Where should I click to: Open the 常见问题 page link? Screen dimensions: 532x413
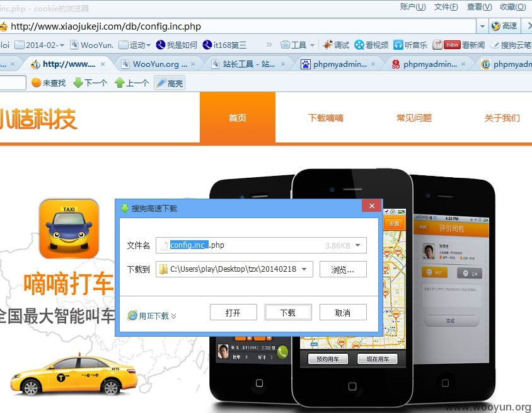click(414, 118)
